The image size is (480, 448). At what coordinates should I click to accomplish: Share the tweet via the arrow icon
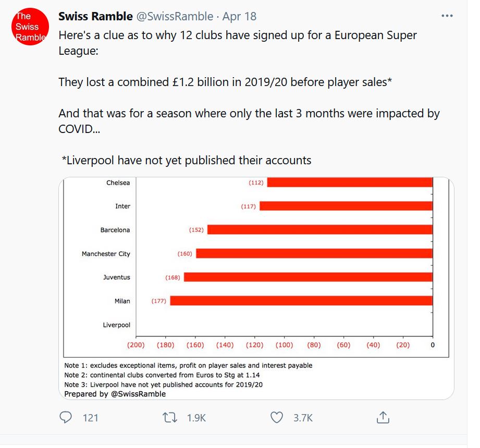click(383, 417)
